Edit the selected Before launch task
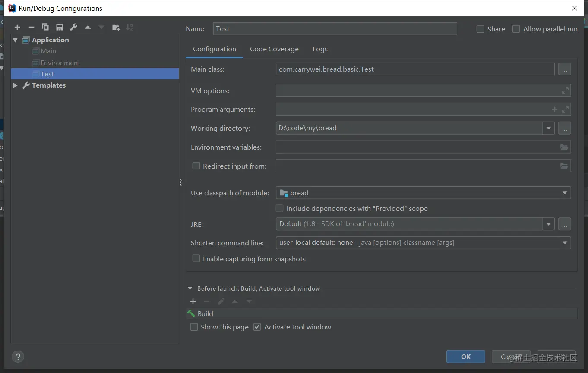Viewport: 588px width, 373px height. (x=221, y=301)
